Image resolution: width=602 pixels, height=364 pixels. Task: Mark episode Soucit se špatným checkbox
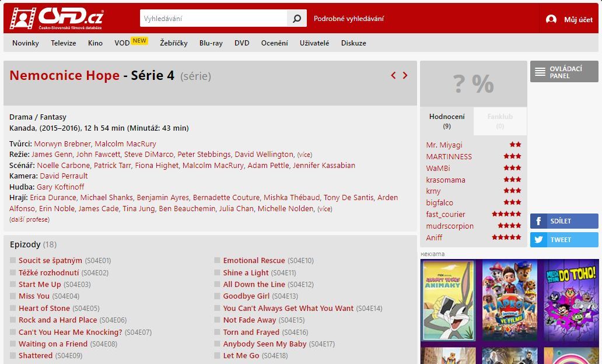tap(13, 260)
